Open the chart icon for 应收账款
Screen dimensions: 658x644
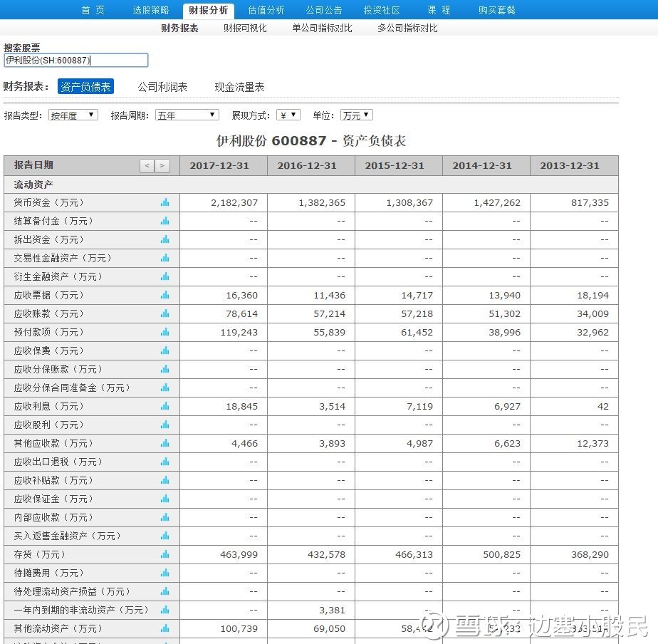point(164,313)
